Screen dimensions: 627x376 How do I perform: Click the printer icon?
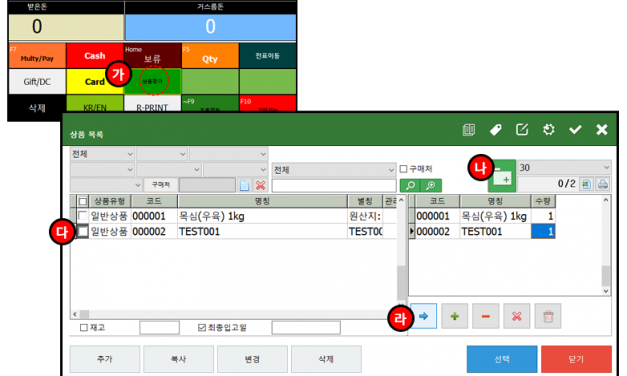[x=603, y=184]
